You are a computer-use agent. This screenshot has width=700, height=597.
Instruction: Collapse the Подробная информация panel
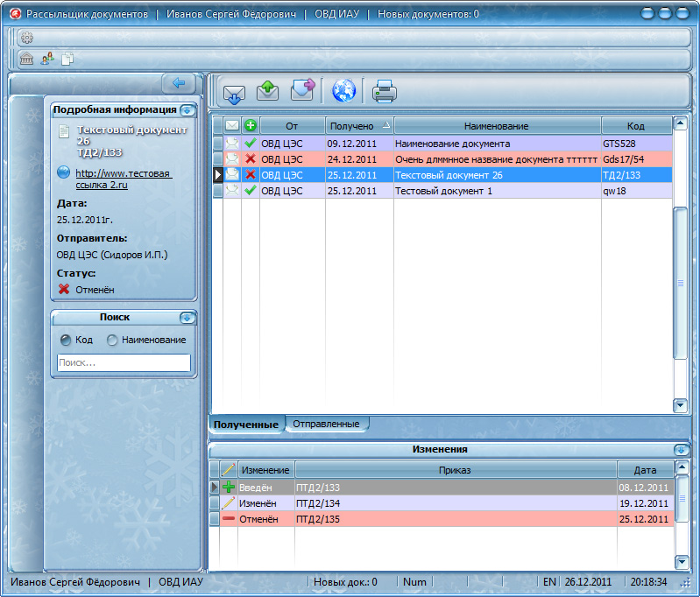click(x=187, y=109)
